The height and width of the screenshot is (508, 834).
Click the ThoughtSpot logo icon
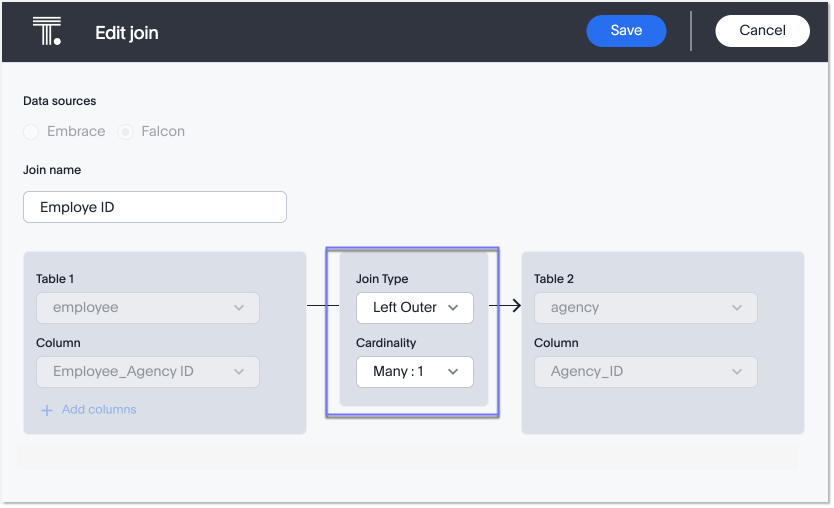(46, 31)
